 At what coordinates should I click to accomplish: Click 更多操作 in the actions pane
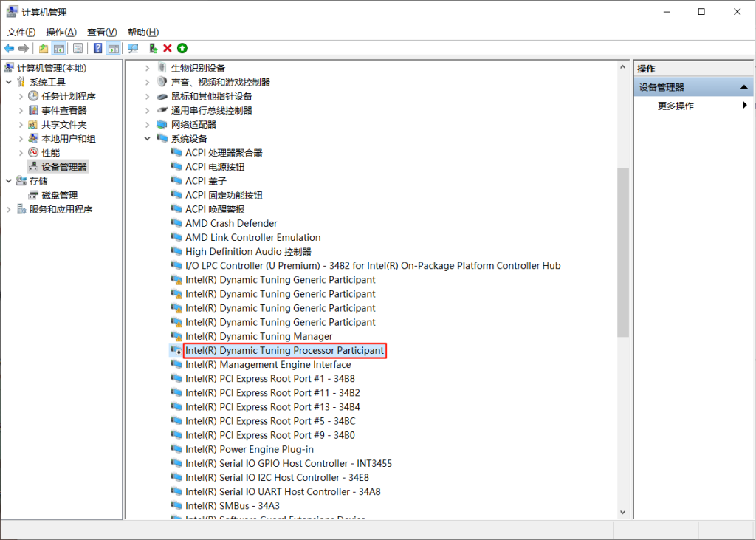tap(676, 106)
